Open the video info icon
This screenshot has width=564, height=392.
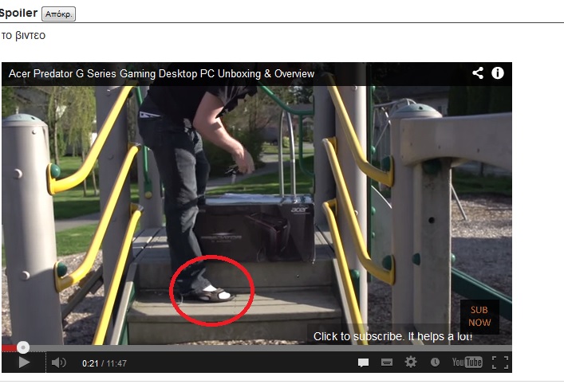498,73
